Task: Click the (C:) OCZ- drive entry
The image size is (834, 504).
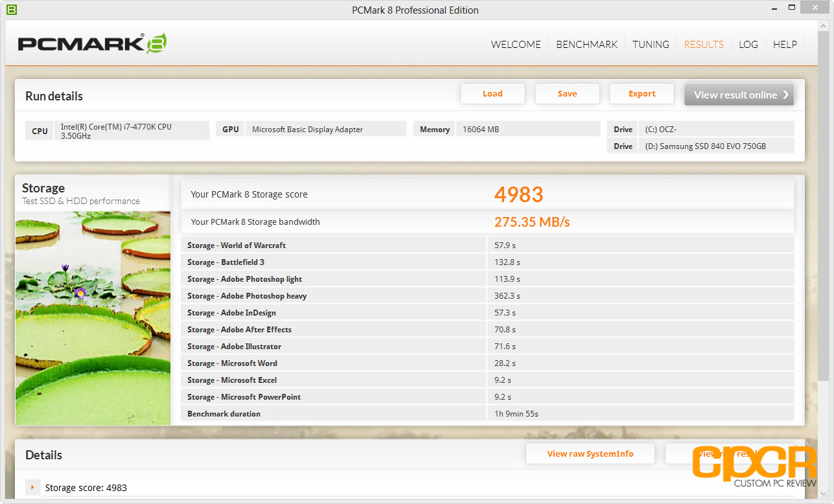Action: (x=716, y=129)
